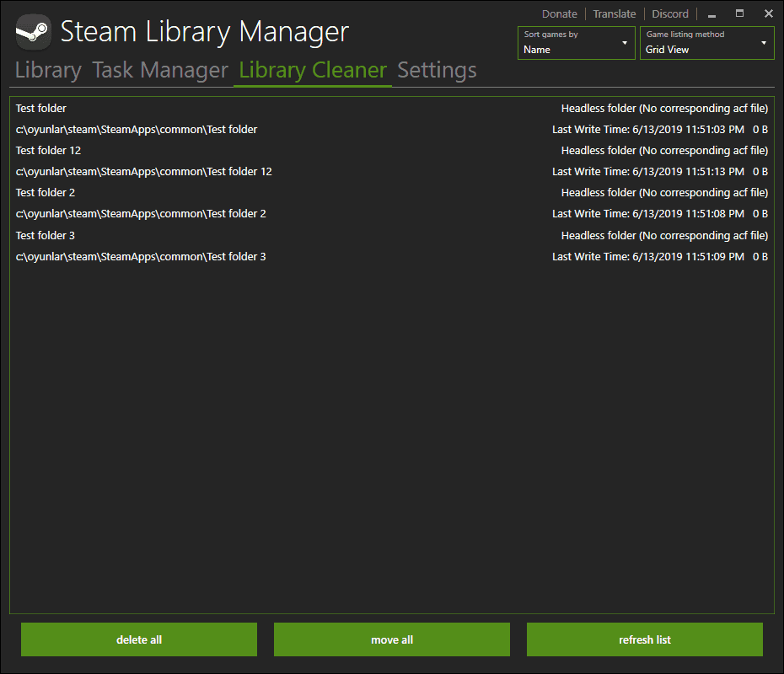Image resolution: width=784 pixels, height=674 pixels.
Task: Click Last Write Time 11:51:08 PM text
Action: click(648, 214)
